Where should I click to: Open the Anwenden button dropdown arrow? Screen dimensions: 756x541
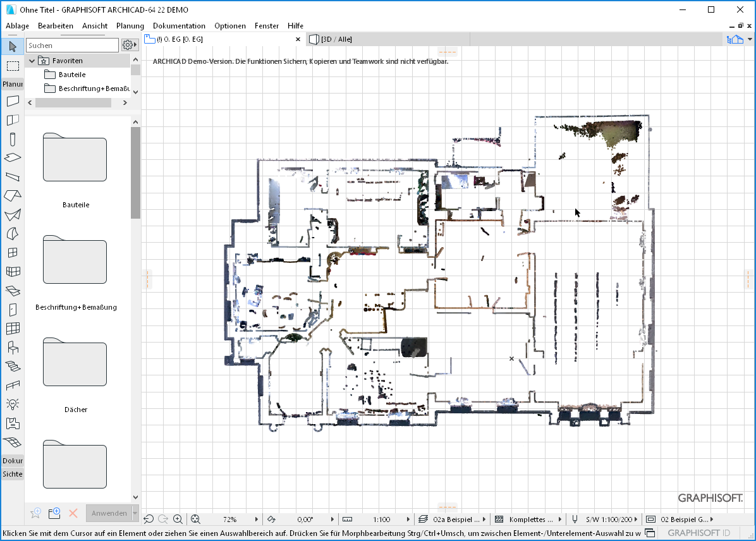pos(135,513)
